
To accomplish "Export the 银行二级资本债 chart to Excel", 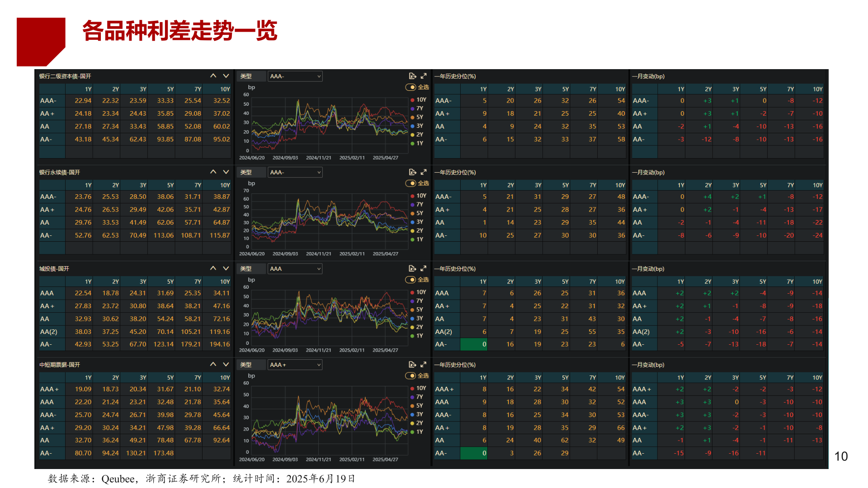I will 412,76.
